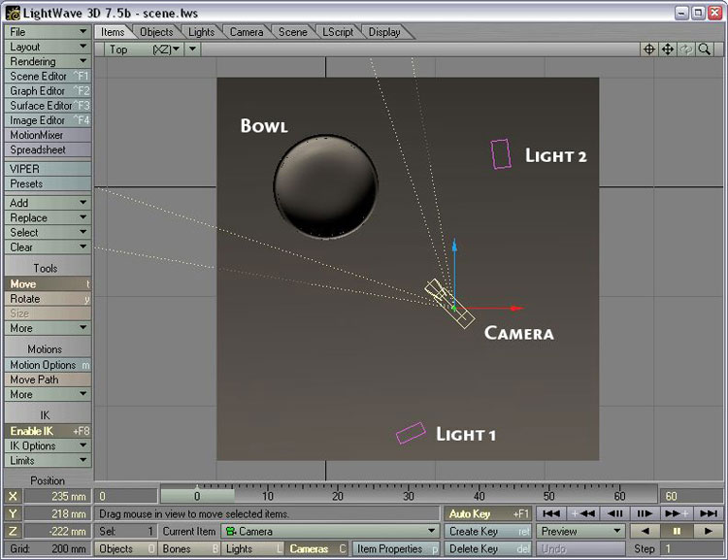Toggle Enable IK in the sidebar
This screenshot has width=728, height=560.
click(46, 431)
